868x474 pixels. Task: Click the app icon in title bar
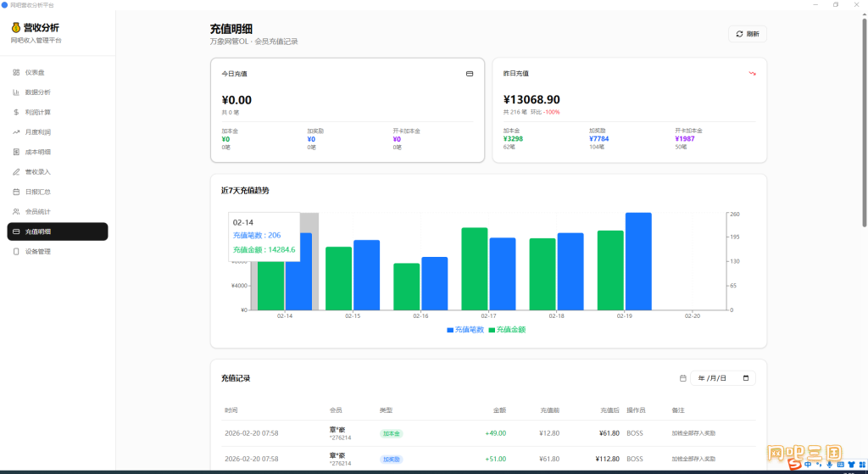click(5, 5)
